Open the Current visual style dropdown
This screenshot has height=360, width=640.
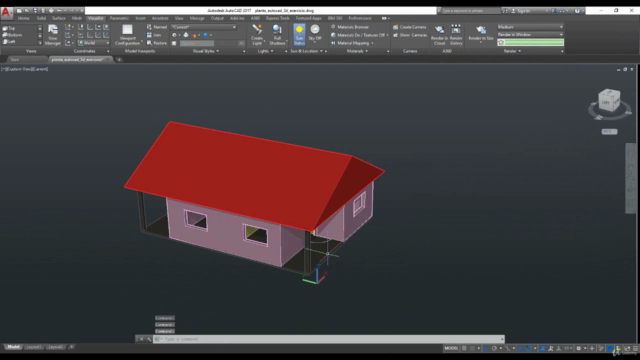(204, 27)
